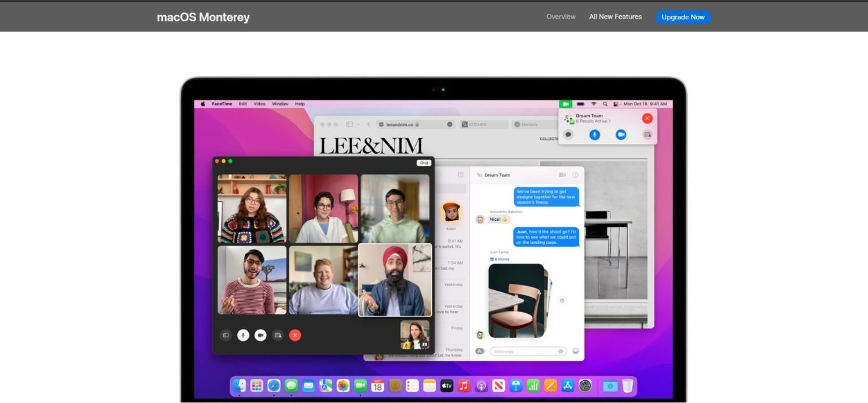Open the Video menu in the menu bar
Screen dimensions: 868x403
[x=259, y=104]
